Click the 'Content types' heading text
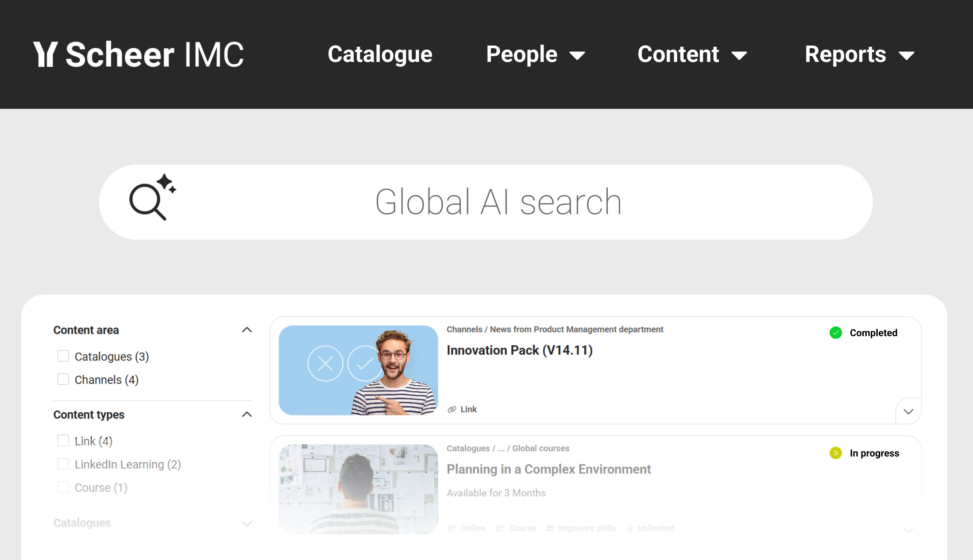Viewport: 973px width, 560px height. pyautogui.click(x=89, y=415)
